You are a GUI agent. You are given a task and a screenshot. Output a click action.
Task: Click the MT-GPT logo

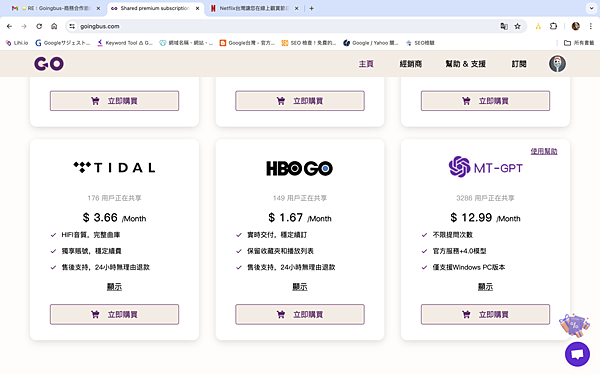[486, 167]
